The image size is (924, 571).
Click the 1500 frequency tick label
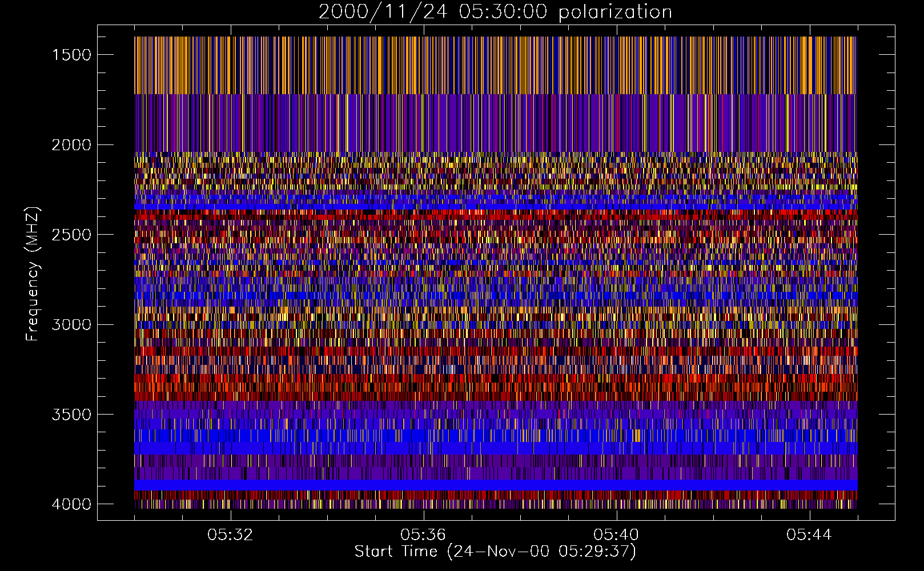[x=71, y=55]
